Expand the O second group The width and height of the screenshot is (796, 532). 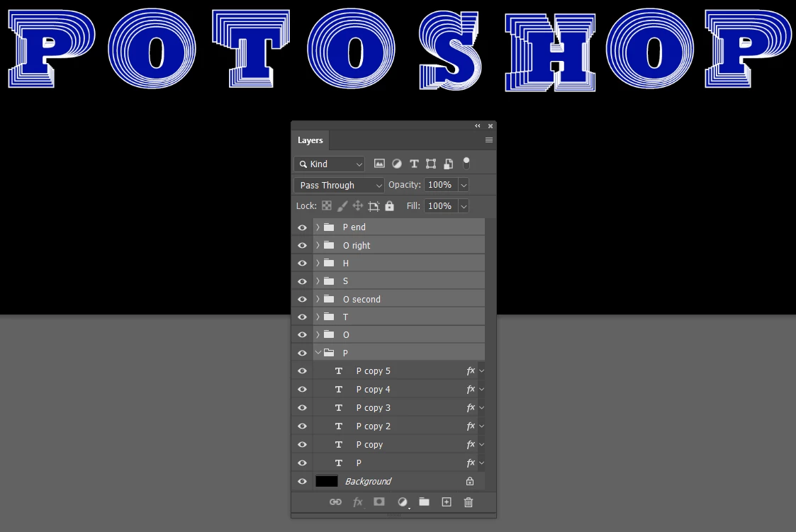click(318, 299)
